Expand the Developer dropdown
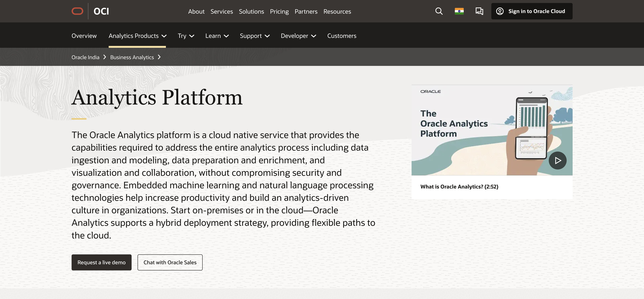This screenshot has width=644, height=299. pyautogui.click(x=298, y=36)
